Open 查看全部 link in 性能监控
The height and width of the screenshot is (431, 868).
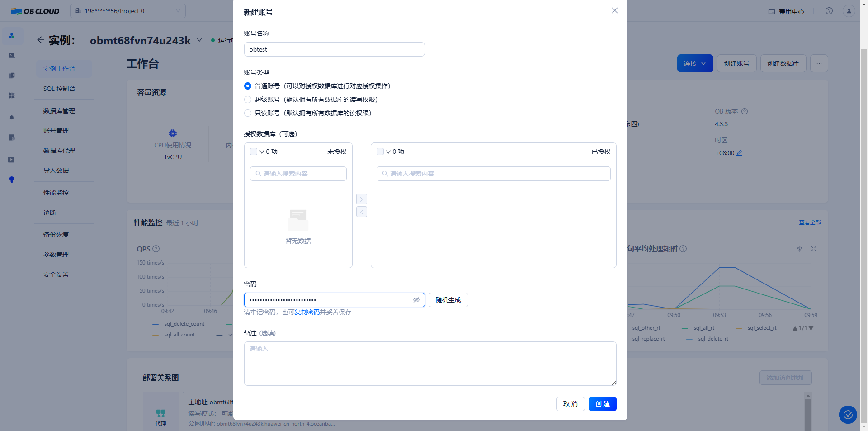(810, 223)
